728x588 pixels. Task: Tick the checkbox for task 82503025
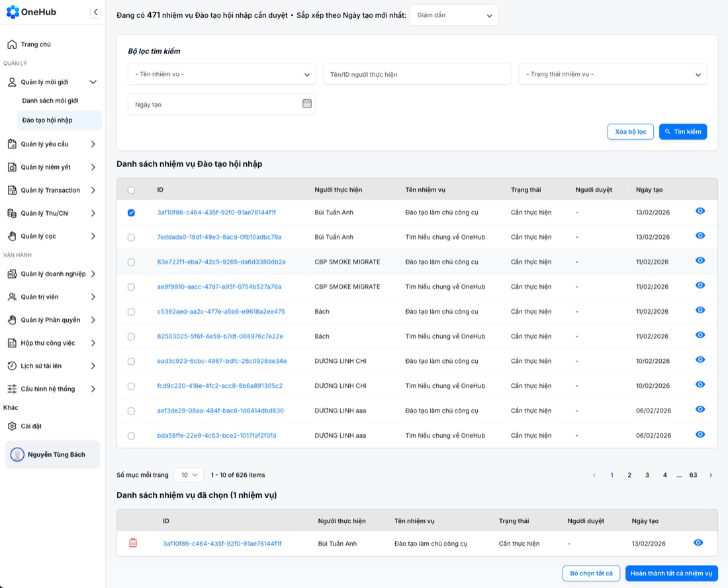coord(132,337)
